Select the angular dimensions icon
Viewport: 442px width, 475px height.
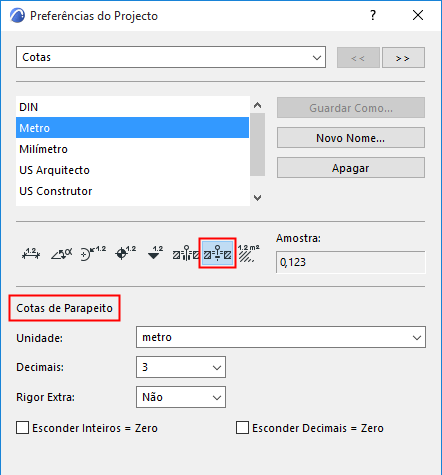pyautogui.click(x=62, y=254)
